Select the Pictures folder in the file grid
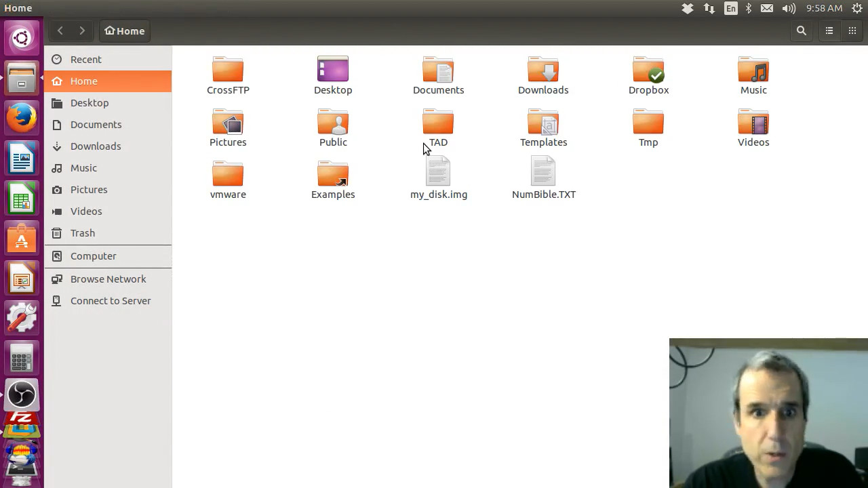The width and height of the screenshot is (868, 488). click(228, 127)
